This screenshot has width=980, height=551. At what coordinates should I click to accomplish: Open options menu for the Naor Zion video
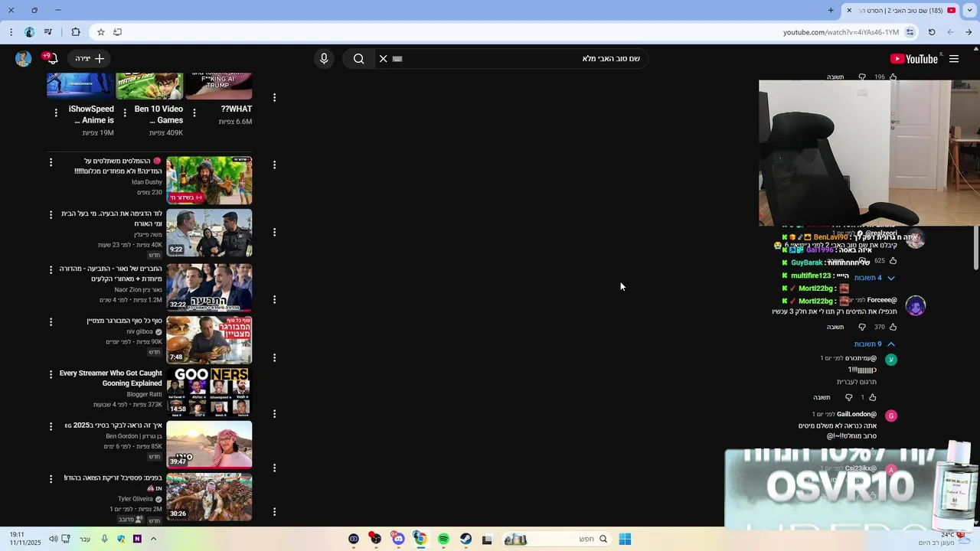click(51, 269)
